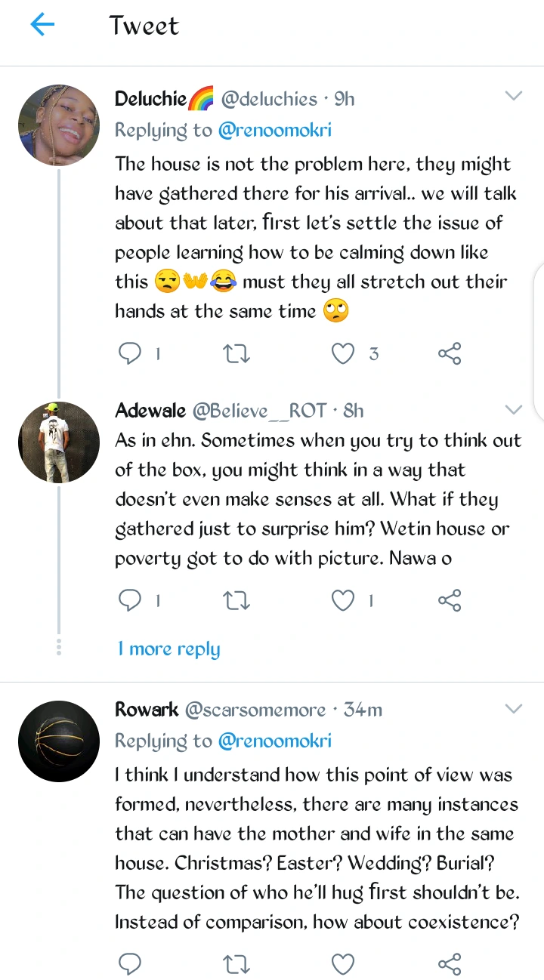Retweet Rowark's tweet
The height and width of the screenshot is (980, 544).
pyautogui.click(x=237, y=963)
